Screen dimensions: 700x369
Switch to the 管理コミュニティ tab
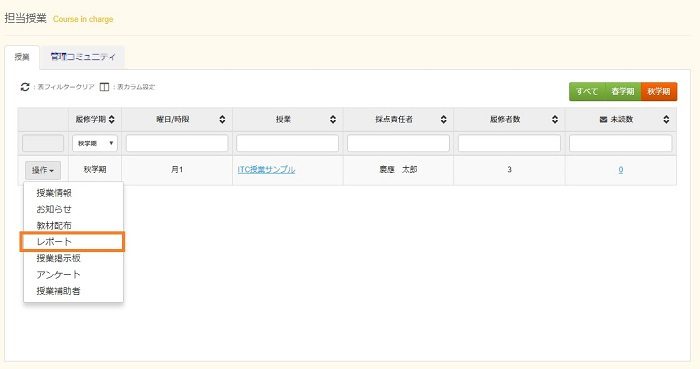[x=83, y=57]
